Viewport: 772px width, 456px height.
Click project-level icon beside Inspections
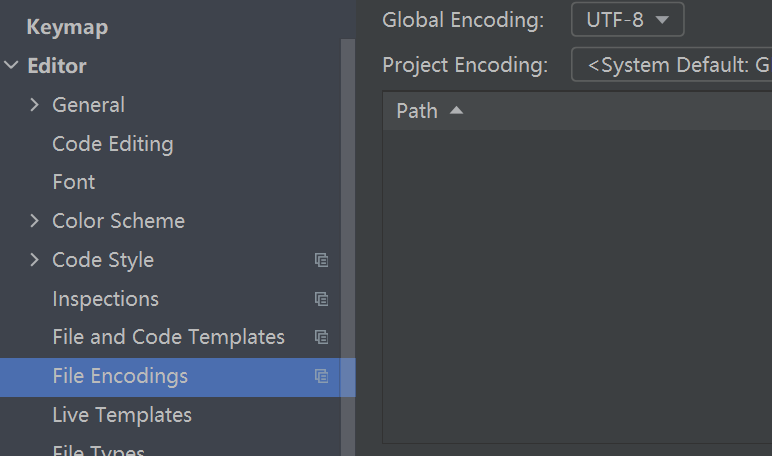click(321, 299)
